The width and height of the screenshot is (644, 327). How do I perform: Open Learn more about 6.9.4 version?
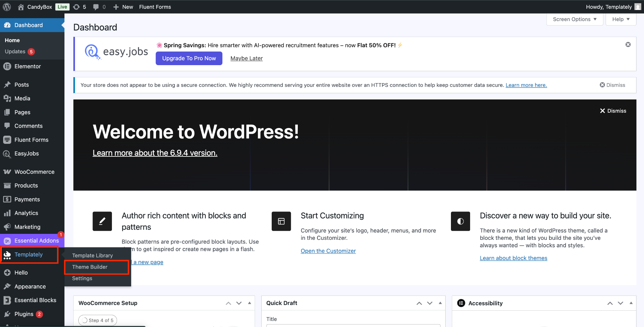pyautogui.click(x=155, y=153)
